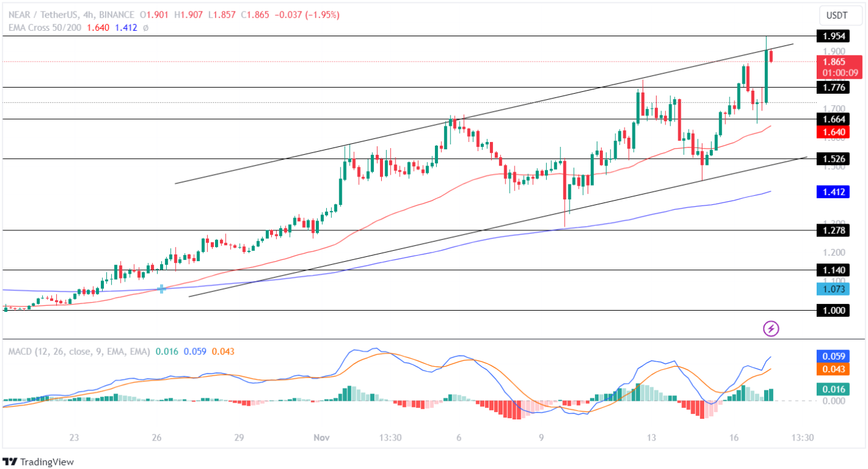Click the 13 date on time axis
This screenshot has height=469, width=868.
tap(651, 438)
